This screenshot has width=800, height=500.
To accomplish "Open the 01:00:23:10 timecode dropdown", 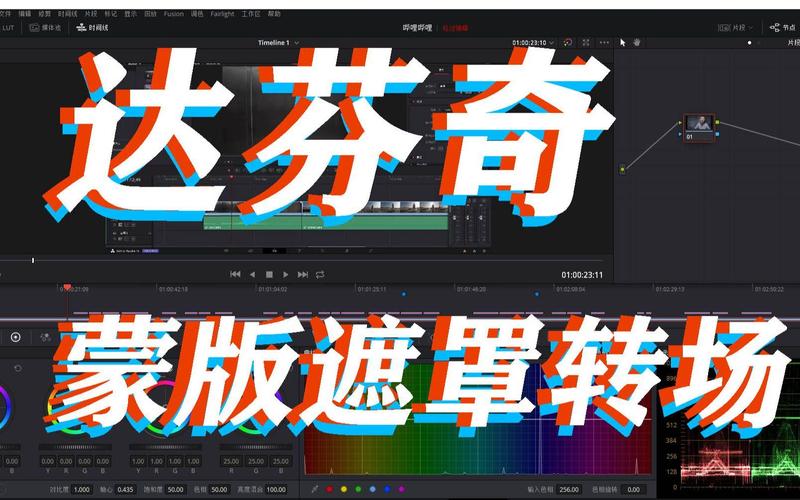I will [x=533, y=43].
